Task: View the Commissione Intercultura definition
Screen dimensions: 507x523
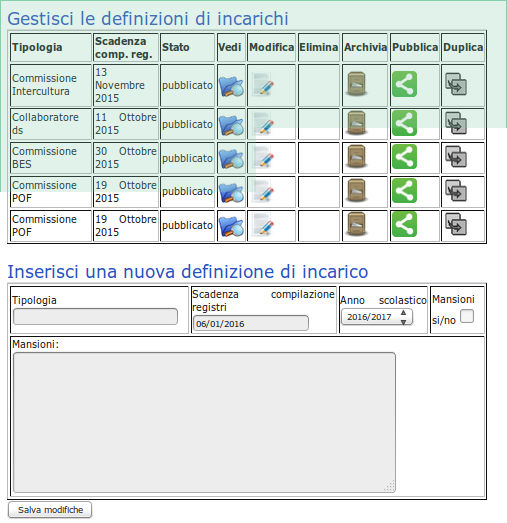Action: click(x=231, y=86)
